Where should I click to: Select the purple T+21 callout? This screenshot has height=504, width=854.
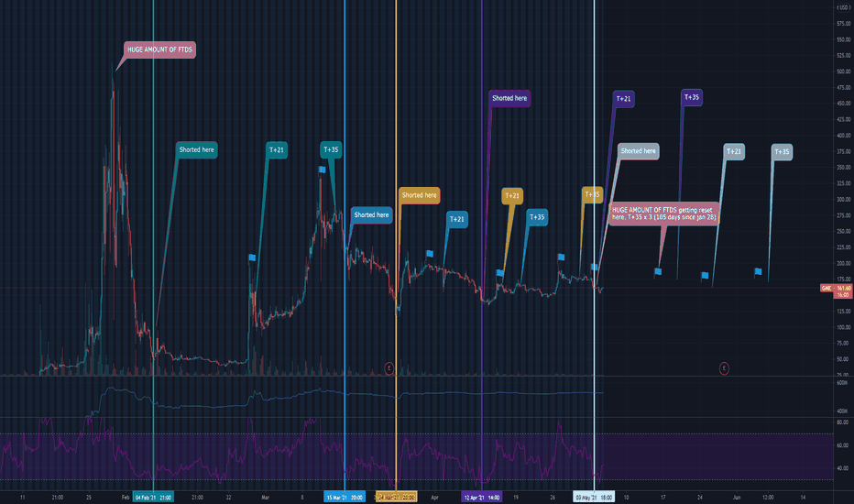click(x=624, y=99)
